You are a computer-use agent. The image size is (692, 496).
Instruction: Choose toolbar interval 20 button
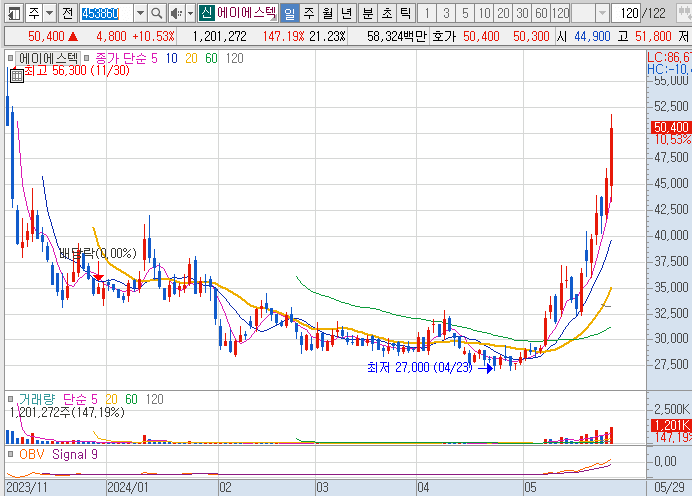pos(503,13)
